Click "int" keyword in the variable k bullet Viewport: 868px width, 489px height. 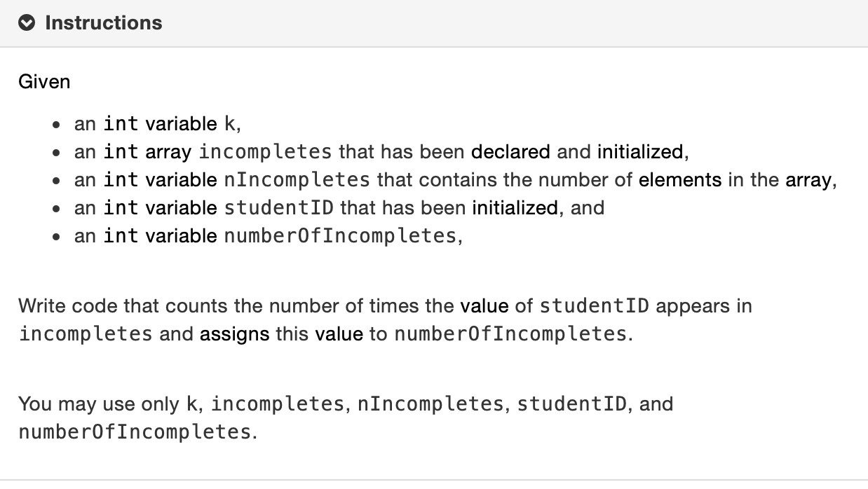point(121,123)
